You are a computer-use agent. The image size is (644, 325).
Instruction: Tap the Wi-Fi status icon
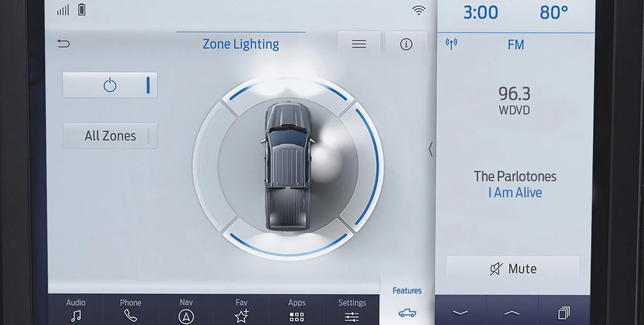(x=419, y=10)
